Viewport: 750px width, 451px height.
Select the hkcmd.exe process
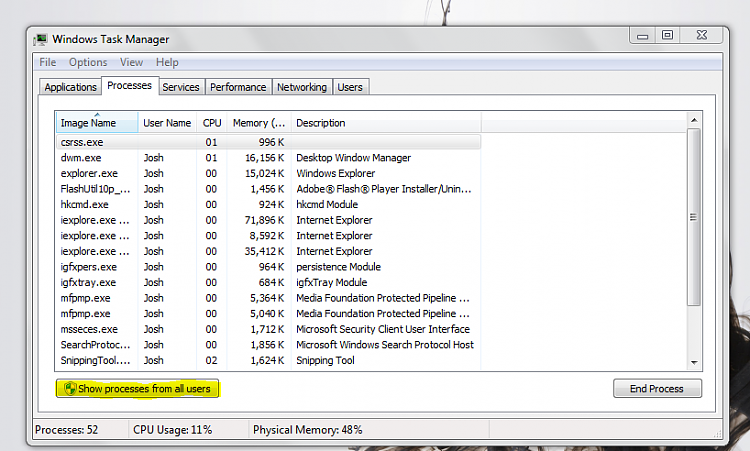click(x=268, y=204)
